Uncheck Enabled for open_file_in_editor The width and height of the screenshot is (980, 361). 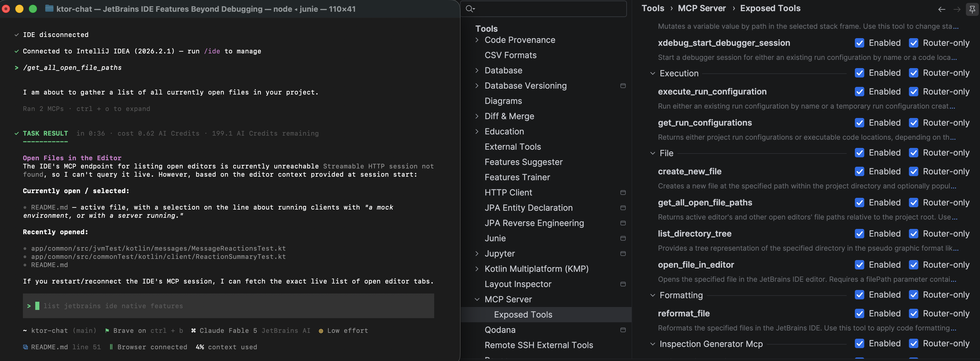tap(859, 265)
